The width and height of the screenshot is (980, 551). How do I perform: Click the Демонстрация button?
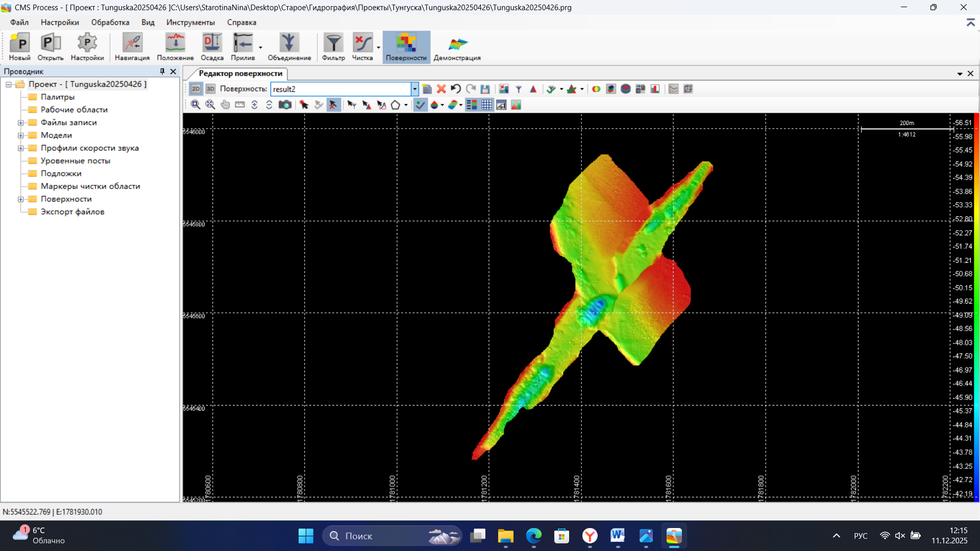click(457, 47)
